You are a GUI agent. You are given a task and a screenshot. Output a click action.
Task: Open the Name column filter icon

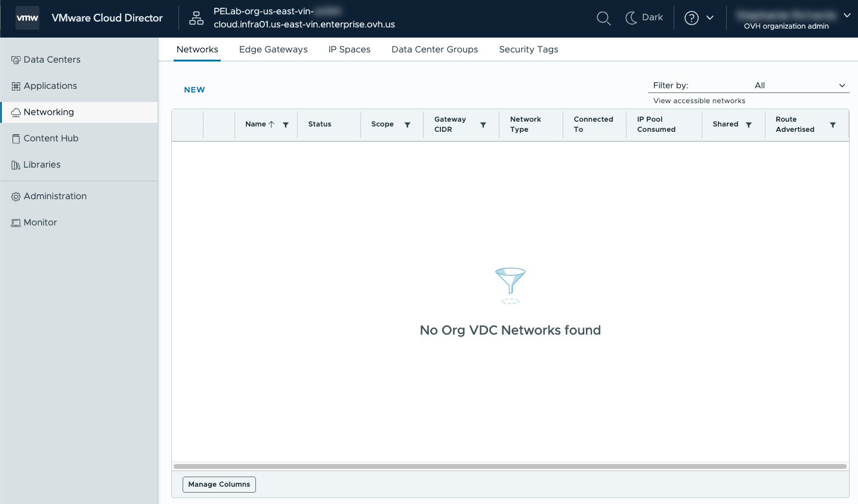tap(286, 125)
